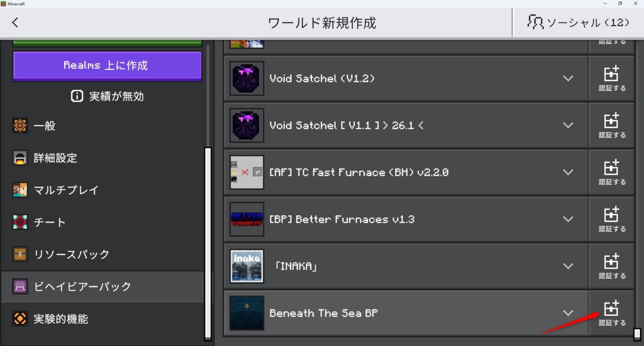Activate TC Fast Furnace (BH) v2.2.0 pack
Screen dimensions: 644x346
pyautogui.click(x=612, y=172)
